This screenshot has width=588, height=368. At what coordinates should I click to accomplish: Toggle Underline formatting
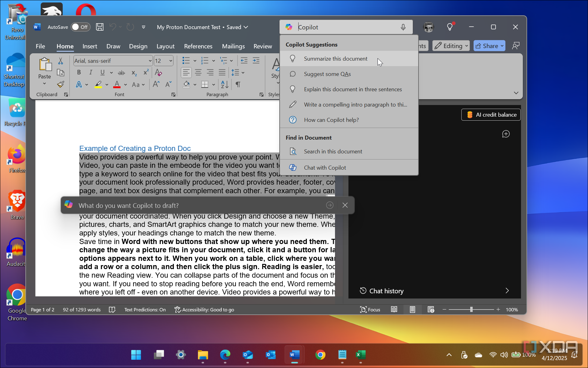102,73
